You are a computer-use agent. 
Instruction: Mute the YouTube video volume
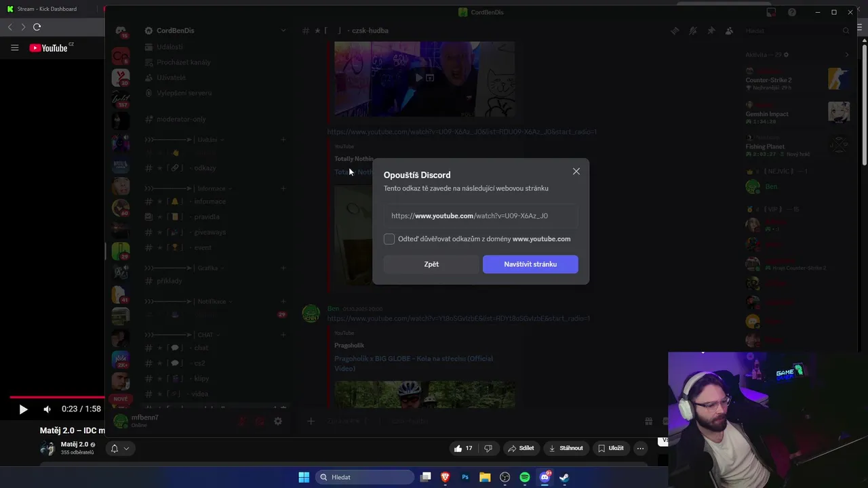point(47,409)
